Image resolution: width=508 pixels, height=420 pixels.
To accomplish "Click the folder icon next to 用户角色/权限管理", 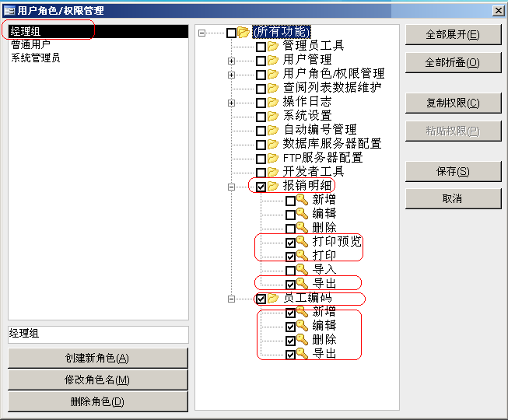I will 273,74.
